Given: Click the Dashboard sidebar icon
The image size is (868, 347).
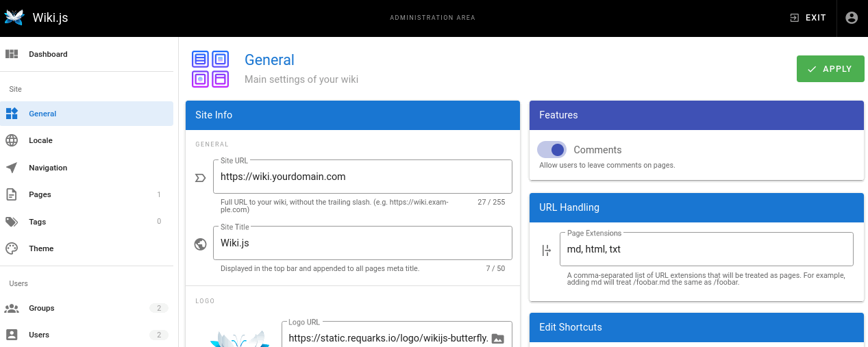Looking at the screenshot, I should pyautogui.click(x=12, y=54).
